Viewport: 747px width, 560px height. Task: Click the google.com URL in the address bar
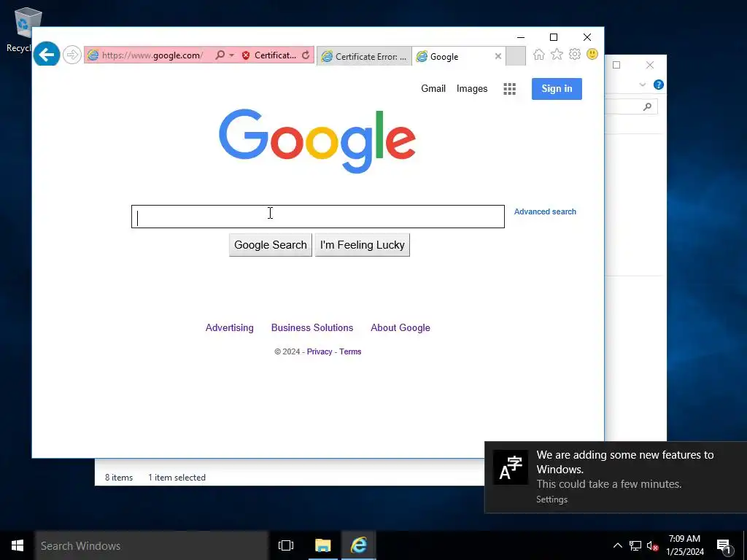152,55
